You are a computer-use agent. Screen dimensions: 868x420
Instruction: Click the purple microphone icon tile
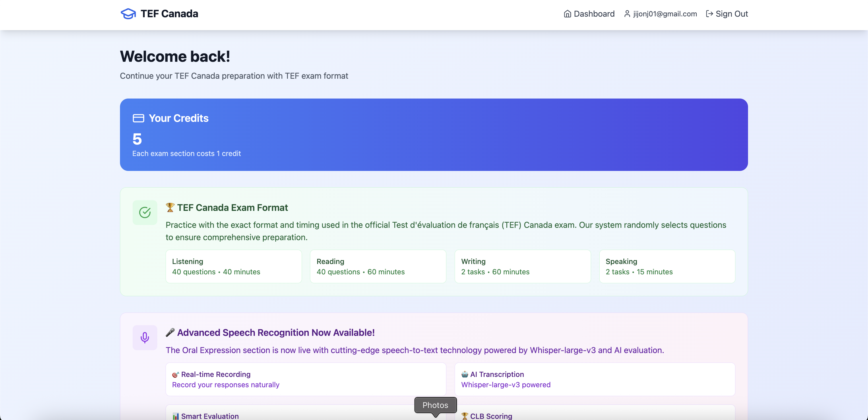click(x=145, y=338)
